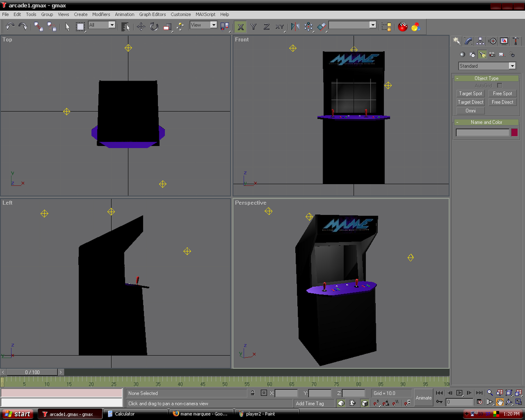The height and width of the screenshot is (420, 525).
Task: Toggle the selection lock padlock
Action: [x=252, y=393]
